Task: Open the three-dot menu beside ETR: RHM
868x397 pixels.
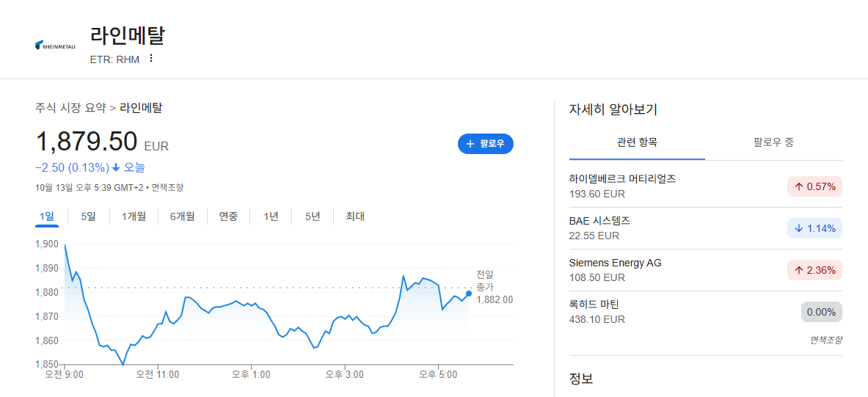Action: 151,59
